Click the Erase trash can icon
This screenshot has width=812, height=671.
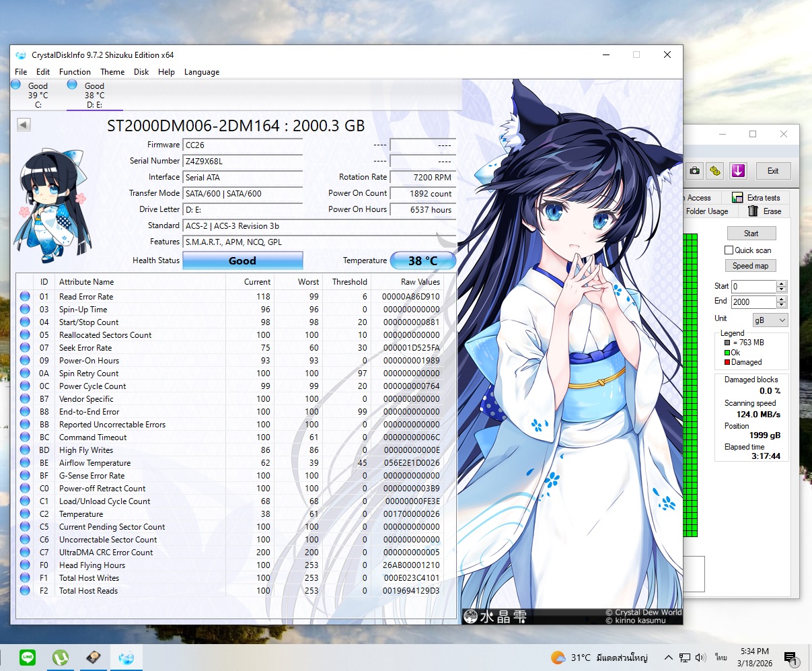pos(753,211)
